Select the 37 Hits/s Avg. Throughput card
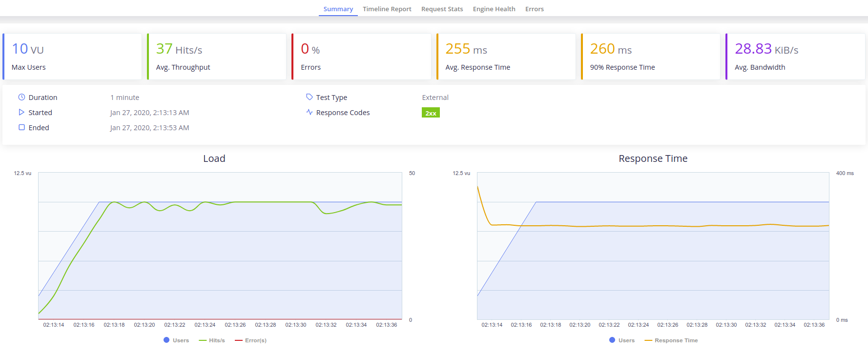Viewport: 868px width, 354px height. tap(217, 57)
